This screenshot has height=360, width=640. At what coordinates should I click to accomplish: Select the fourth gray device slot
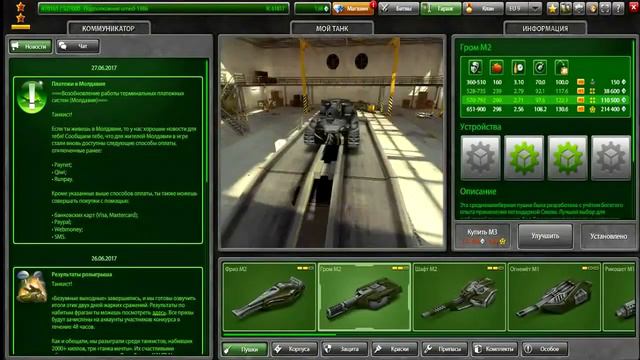611,158
